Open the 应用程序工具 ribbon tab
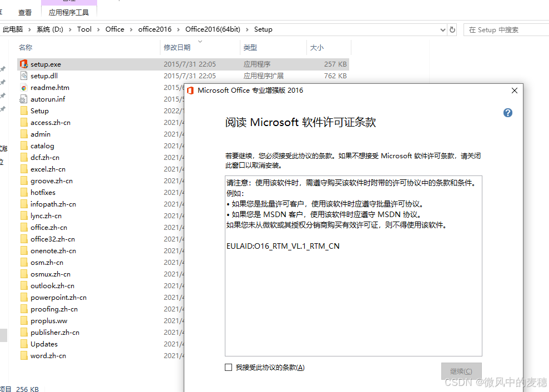The width and height of the screenshot is (549, 392). [x=69, y=13]
